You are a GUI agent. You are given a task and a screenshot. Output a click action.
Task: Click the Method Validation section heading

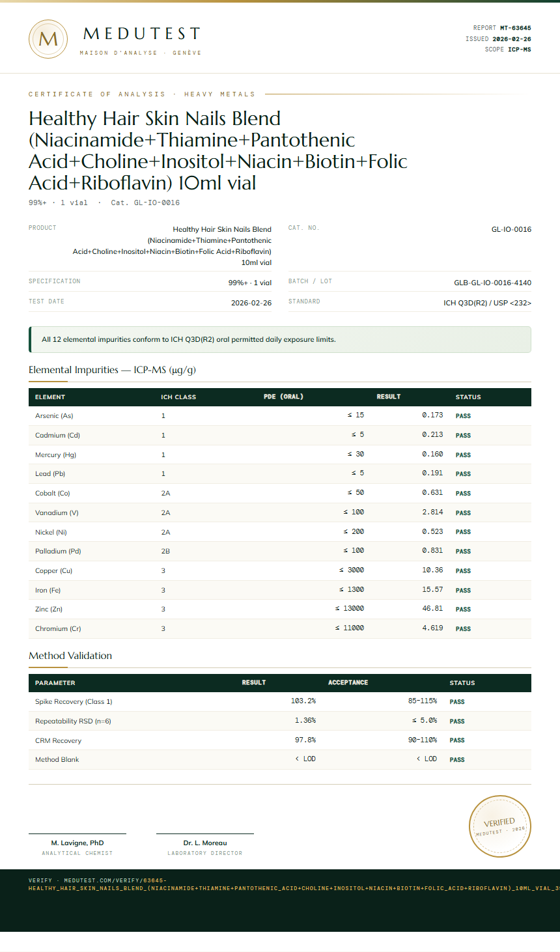click(70, 656)
